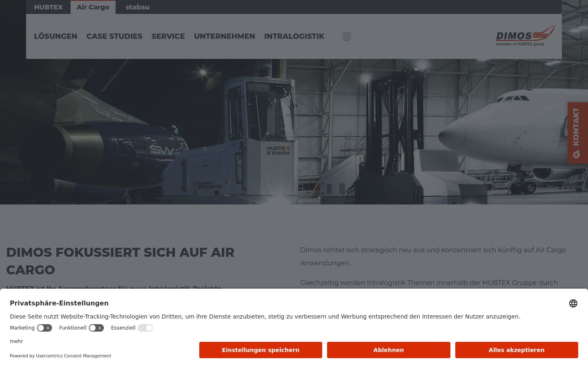Open the Intralogistik menu
588x368 pixels.
click(x=294, y=36)
